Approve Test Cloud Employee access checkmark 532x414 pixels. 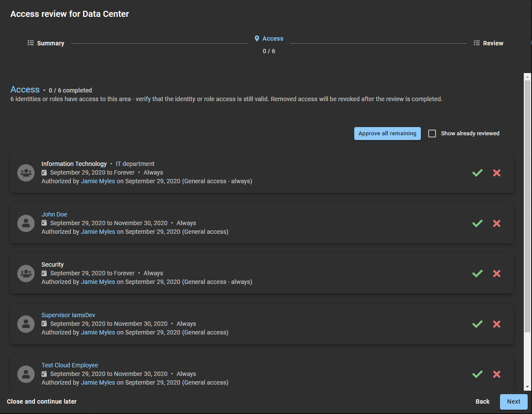click(x=477, y=374)
